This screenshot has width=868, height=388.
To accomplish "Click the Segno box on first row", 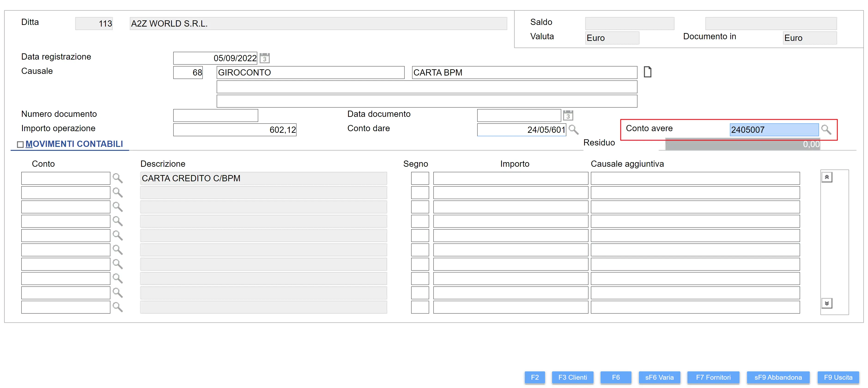I will click(420, 178).
